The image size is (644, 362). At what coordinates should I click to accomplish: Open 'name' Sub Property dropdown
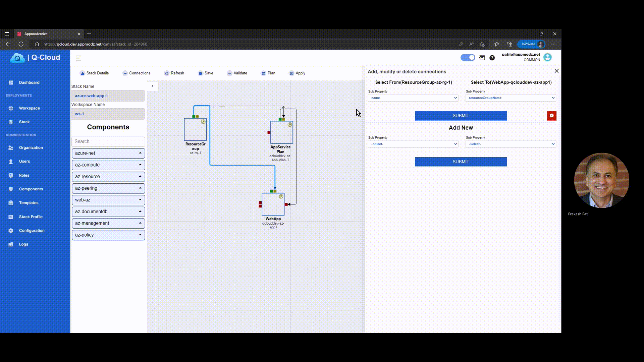[413, 98]
